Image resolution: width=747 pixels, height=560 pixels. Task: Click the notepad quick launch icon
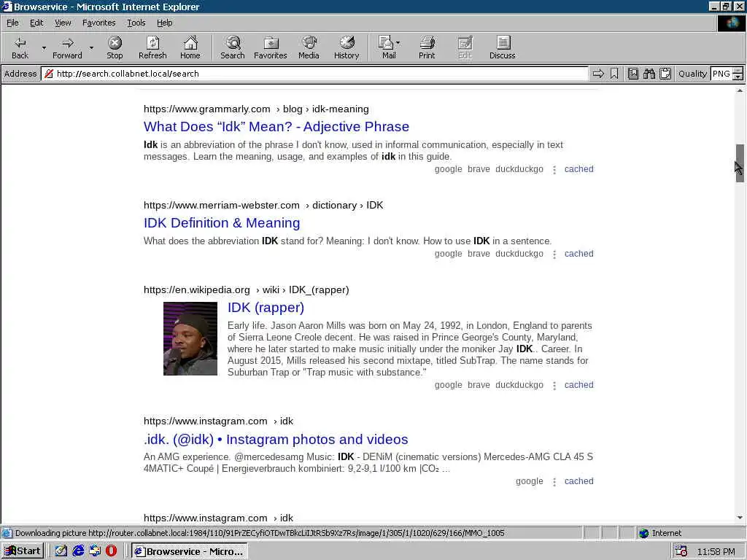click(x=61, y=551)
